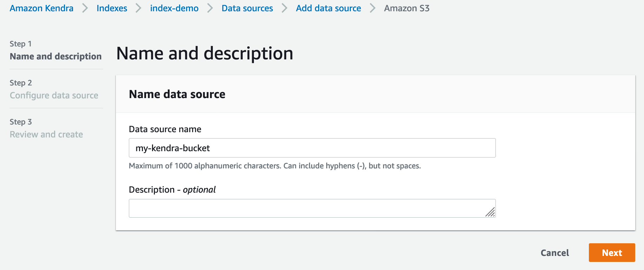Go to the Indexes breadcrumb

click(112, 8)
